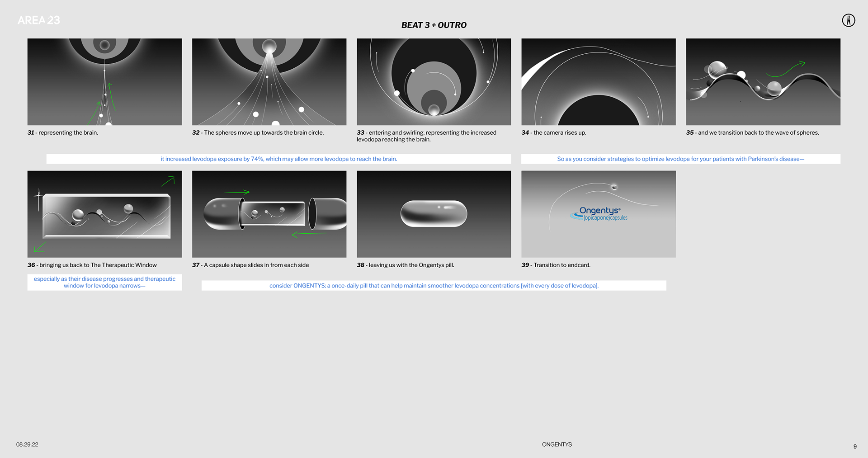The width and height of the screenshot is (868, 458).
Task: Click the AREA 23 logo
Action: coord(39,20)
